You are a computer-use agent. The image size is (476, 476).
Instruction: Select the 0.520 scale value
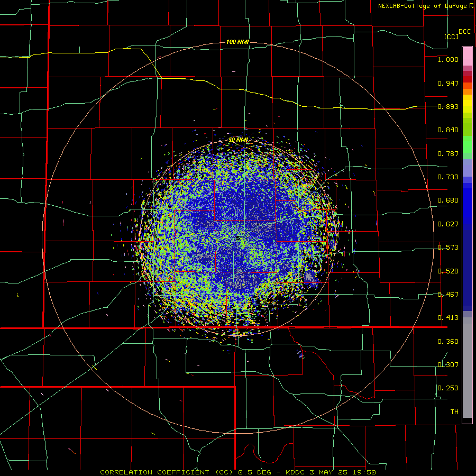point(448,271)
